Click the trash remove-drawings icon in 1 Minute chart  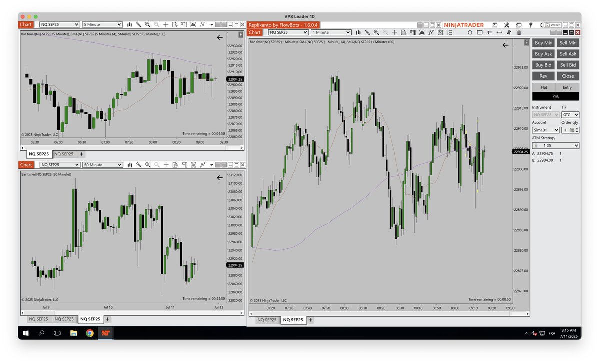click(519, 32)
